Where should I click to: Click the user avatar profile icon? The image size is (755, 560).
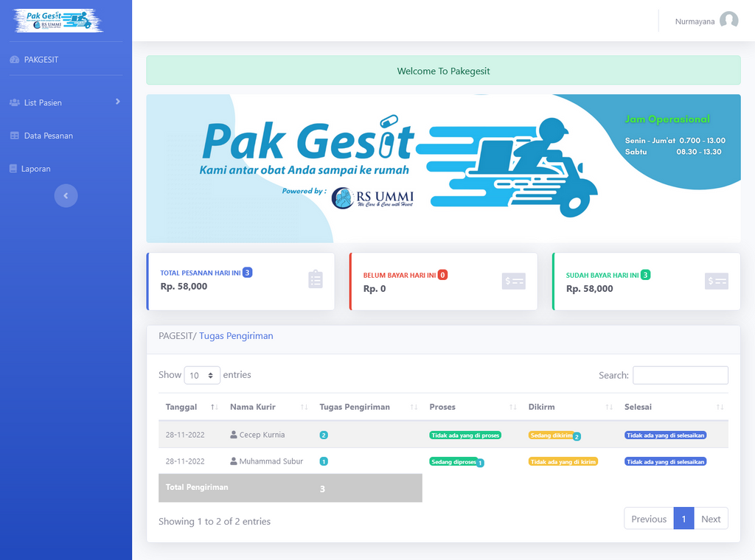[x=729, y=21]
